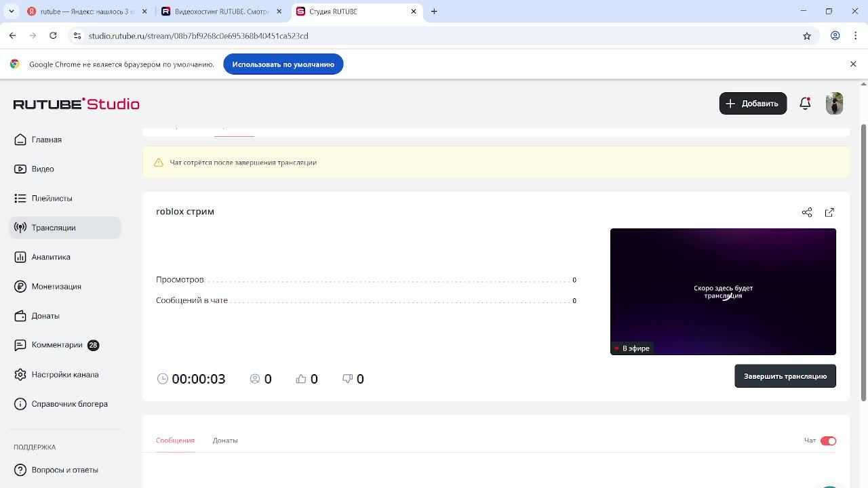The height and width of the screenshot is (488, 868).
Task: Click the chat deletion warning message
Action: pos(243,163)
